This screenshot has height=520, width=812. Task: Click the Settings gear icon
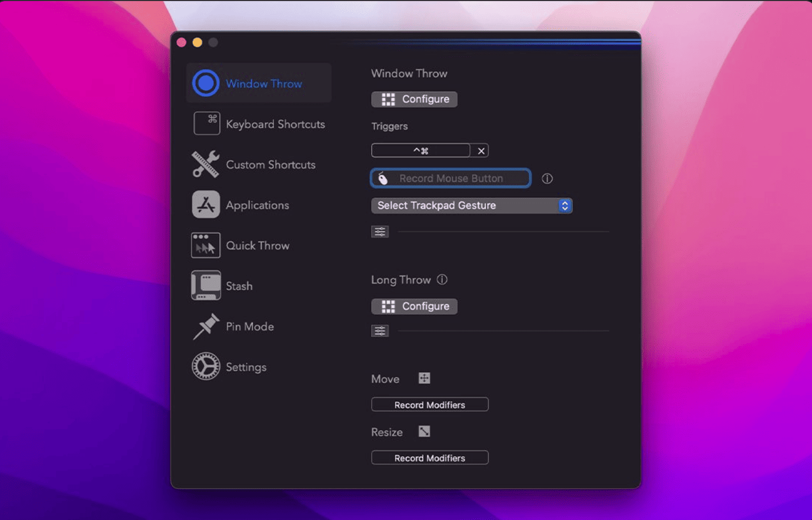point(206,366)
